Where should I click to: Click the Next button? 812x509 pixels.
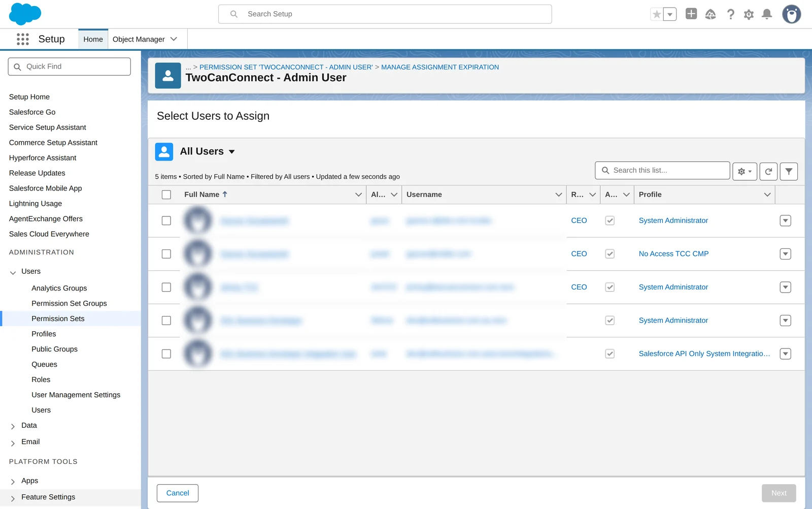coord(779,493)
